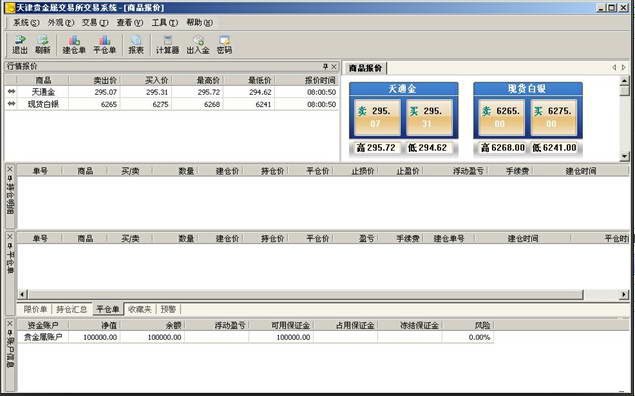Click the 风险 value 0.00%

(x=479, y=337)
